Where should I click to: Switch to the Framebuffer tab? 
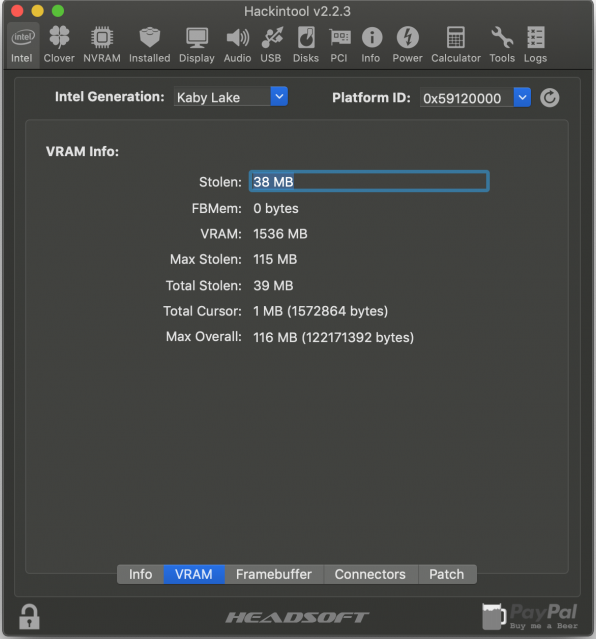click(274, 574)
